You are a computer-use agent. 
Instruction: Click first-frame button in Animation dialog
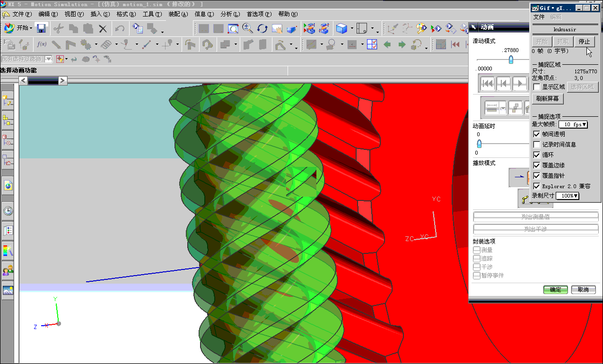click(x=488, y=84)
